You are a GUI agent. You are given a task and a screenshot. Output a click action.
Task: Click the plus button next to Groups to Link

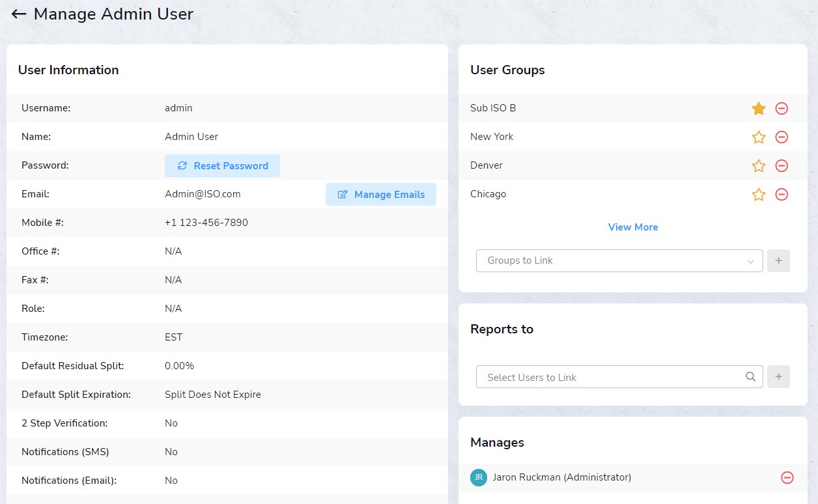point(778,260)
